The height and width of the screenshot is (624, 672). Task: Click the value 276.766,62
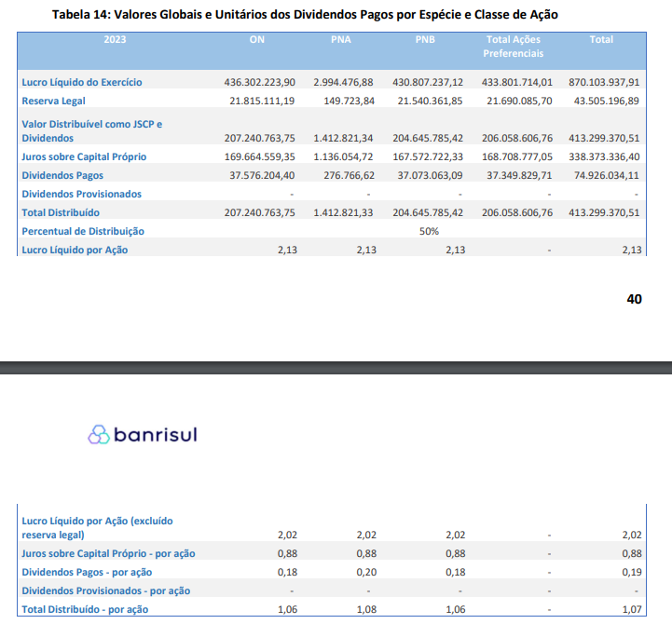(349, 176)
